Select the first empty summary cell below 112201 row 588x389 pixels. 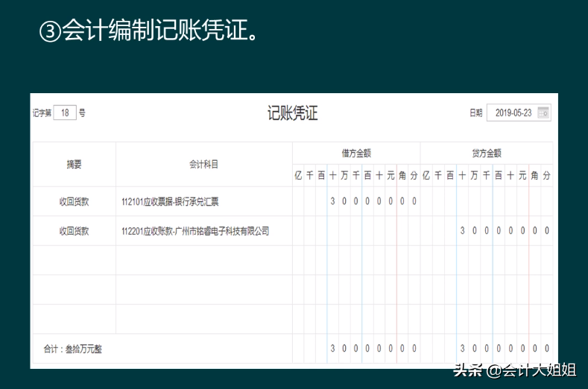pyautogui.click(x=75, y=260)
